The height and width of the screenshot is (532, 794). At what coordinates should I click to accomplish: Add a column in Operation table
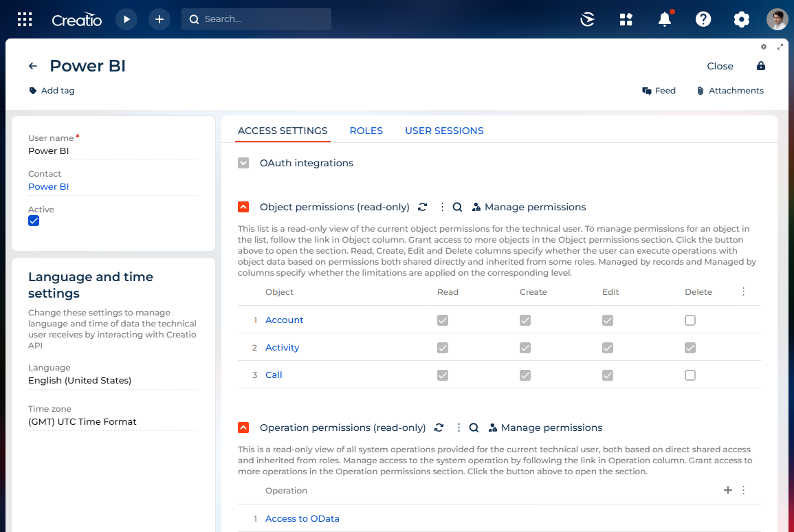[728, 490]
